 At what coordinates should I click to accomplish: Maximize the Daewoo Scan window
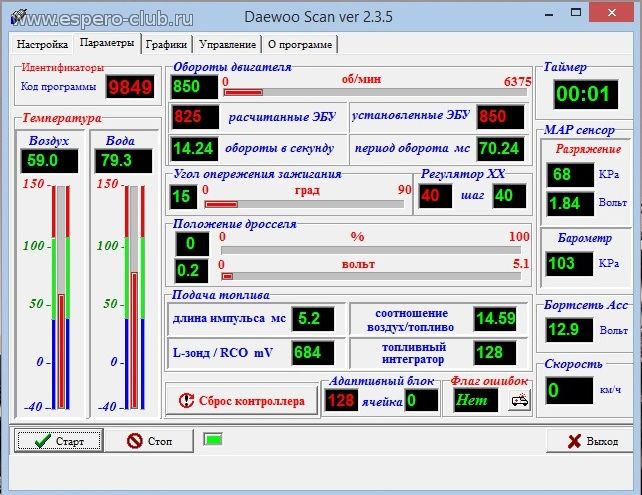coord(576,13)
